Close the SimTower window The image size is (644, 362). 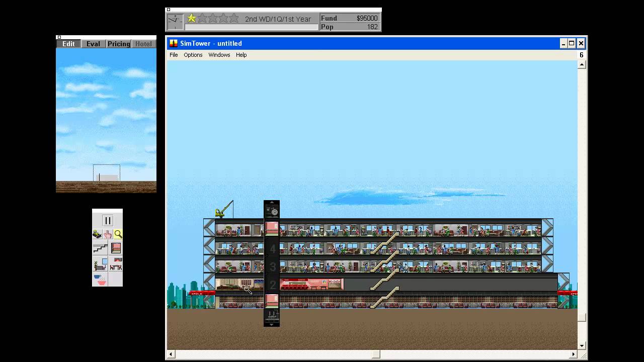581,43
